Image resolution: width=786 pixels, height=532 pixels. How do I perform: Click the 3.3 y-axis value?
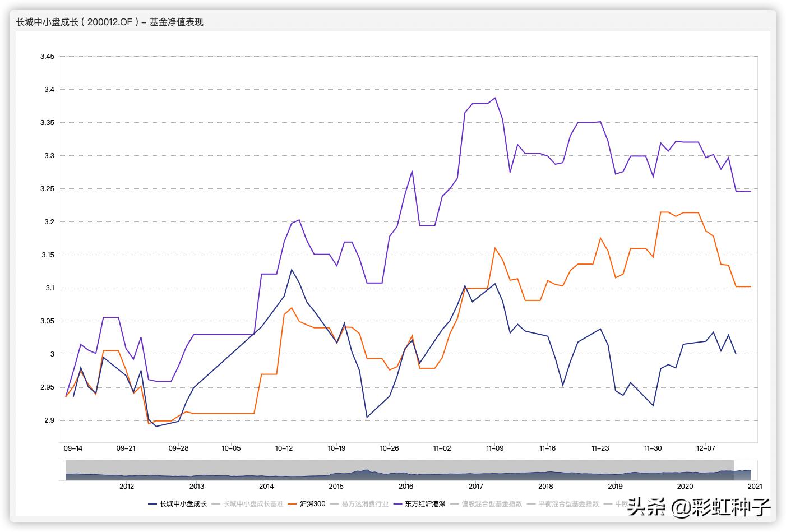[49, 156]
